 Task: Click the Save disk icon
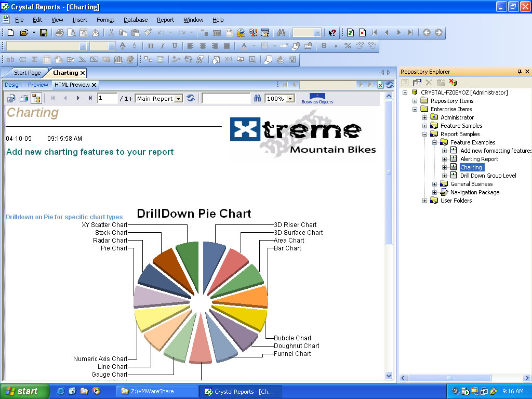[44, 33]
